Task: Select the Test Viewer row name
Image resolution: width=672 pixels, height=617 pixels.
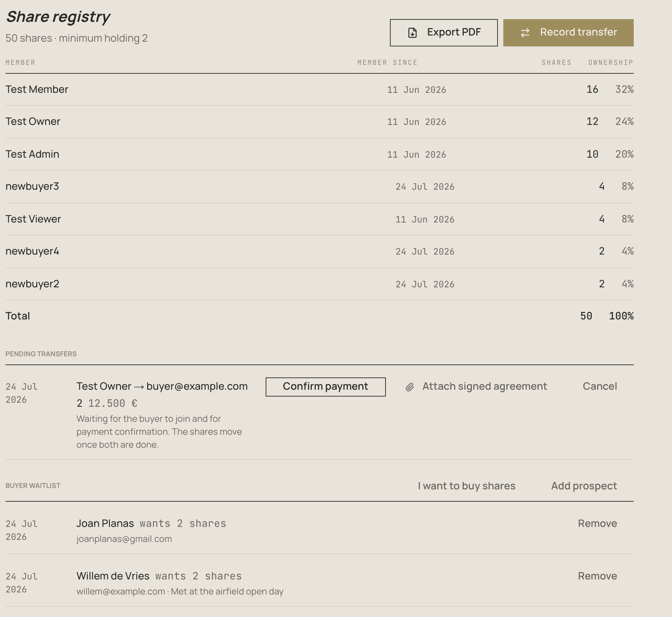Action: click(33, 219)
